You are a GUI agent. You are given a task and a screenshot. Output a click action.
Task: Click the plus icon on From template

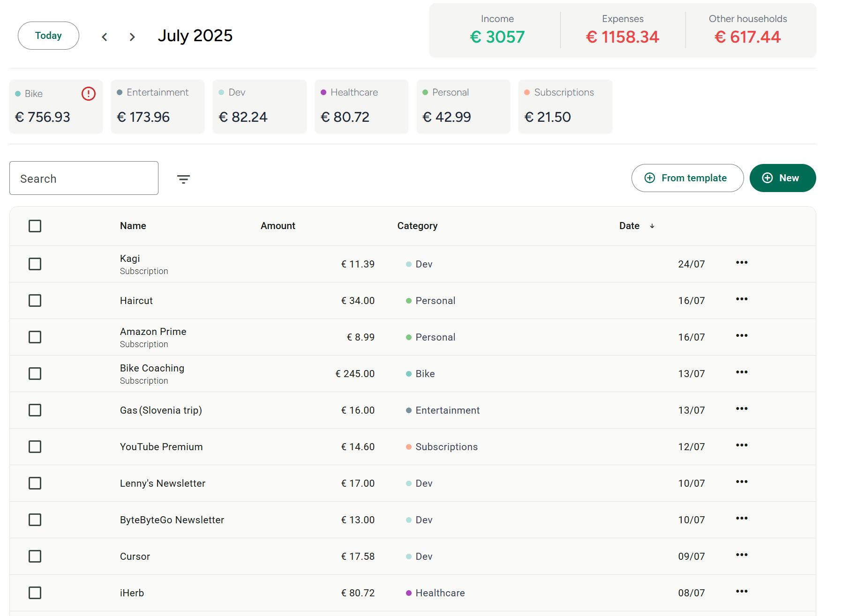tap(649, 178)
